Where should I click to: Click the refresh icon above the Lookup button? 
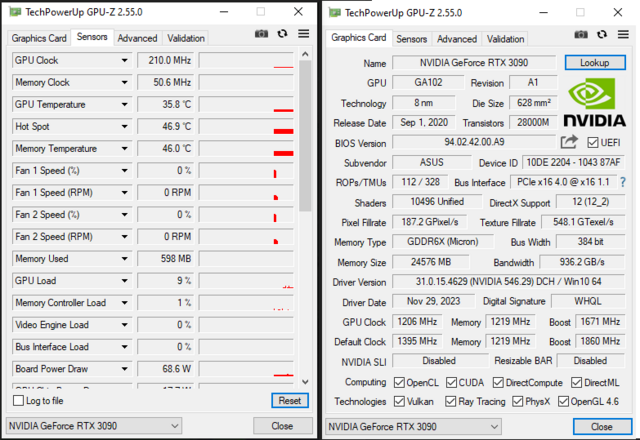tap(603, 35)
